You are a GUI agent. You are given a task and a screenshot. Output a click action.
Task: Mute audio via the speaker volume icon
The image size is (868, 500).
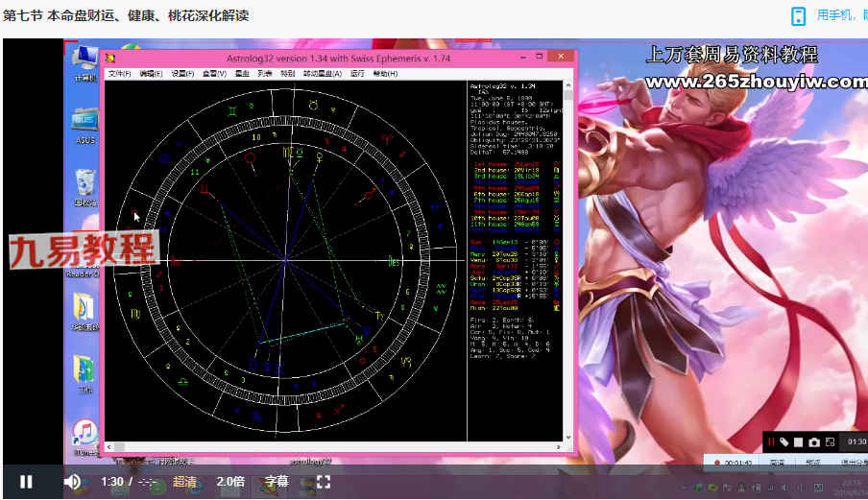(71, 482)
